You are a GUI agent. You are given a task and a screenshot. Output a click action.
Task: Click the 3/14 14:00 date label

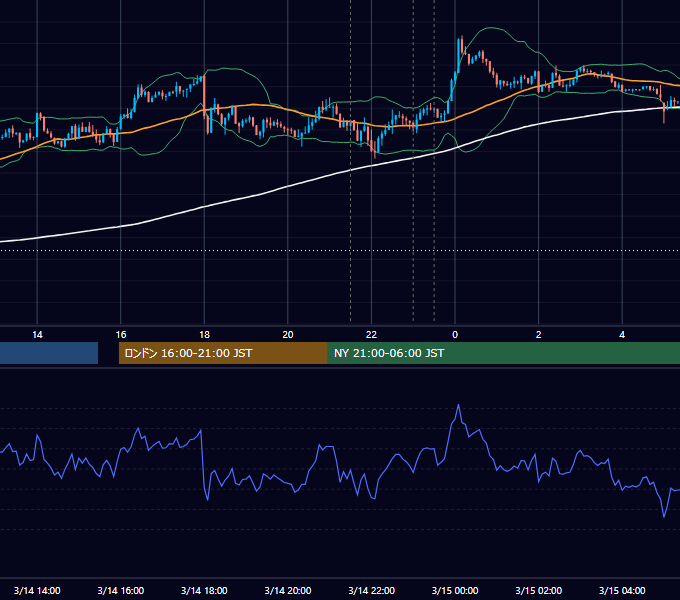(37, 590)
